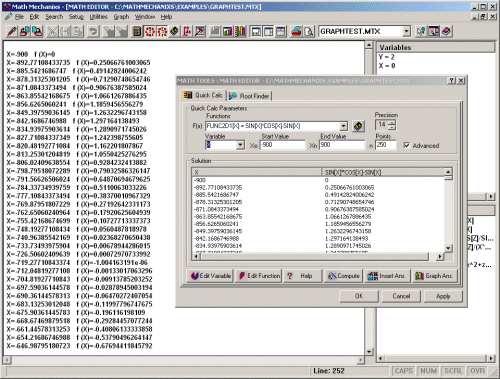Click the Compute button
Image resolution: width=500 pixels, height=379 pixels.
[343, 276]
